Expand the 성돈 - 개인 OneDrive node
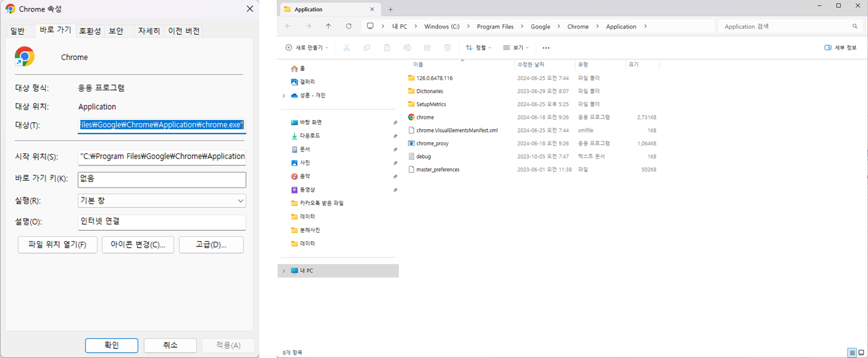868x358 pixels. [x=283, y=96]
